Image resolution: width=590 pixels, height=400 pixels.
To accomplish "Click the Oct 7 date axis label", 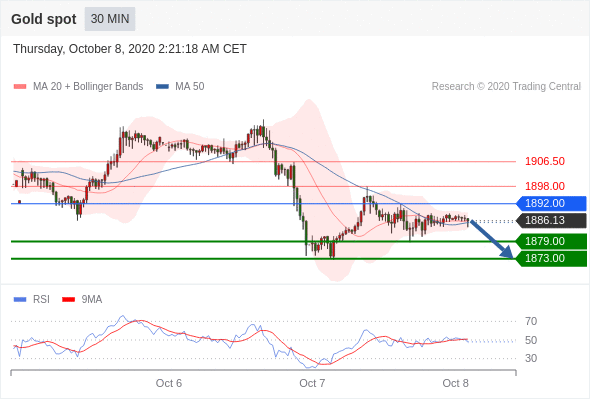I will [x=312, y=383].
